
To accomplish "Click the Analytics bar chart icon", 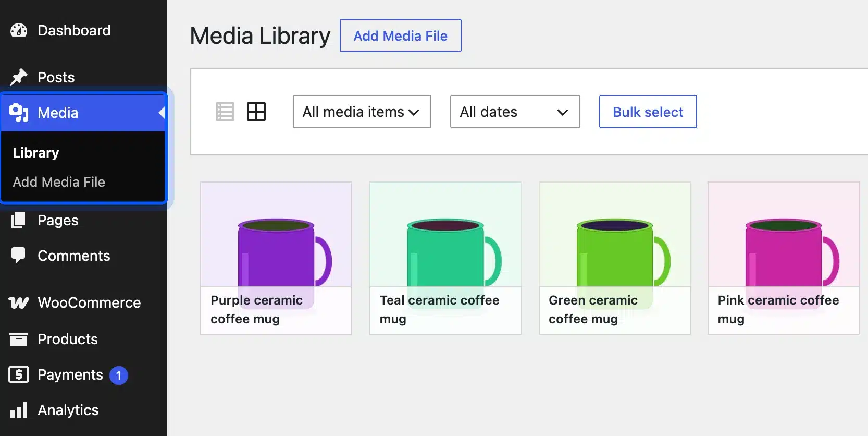I will click(19, 410).
